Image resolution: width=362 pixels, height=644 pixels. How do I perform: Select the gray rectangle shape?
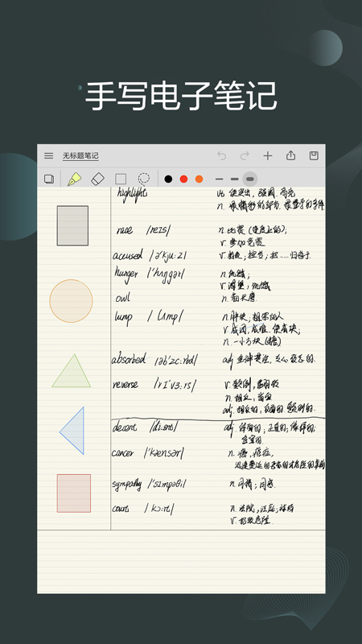click(72, 225)
